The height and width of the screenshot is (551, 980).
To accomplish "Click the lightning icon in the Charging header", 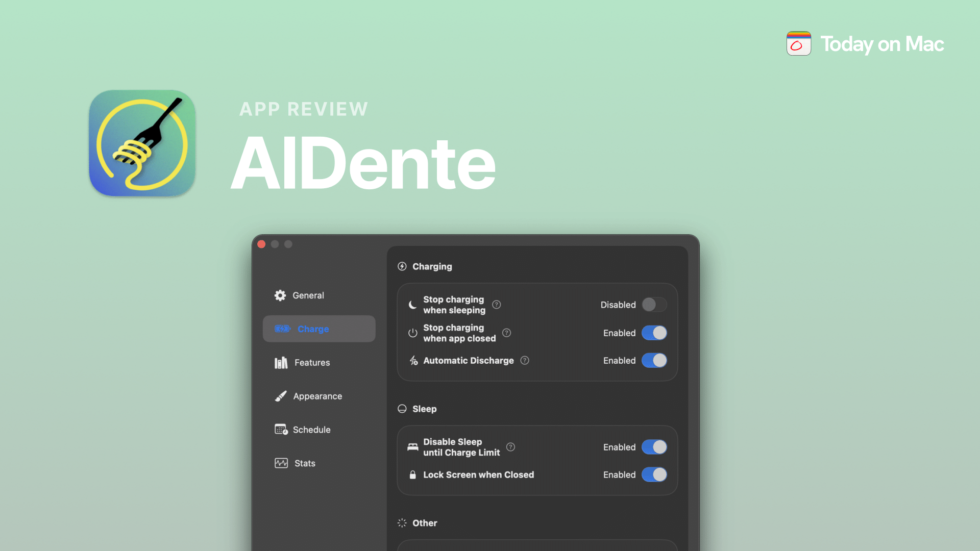I will point(402,266).
